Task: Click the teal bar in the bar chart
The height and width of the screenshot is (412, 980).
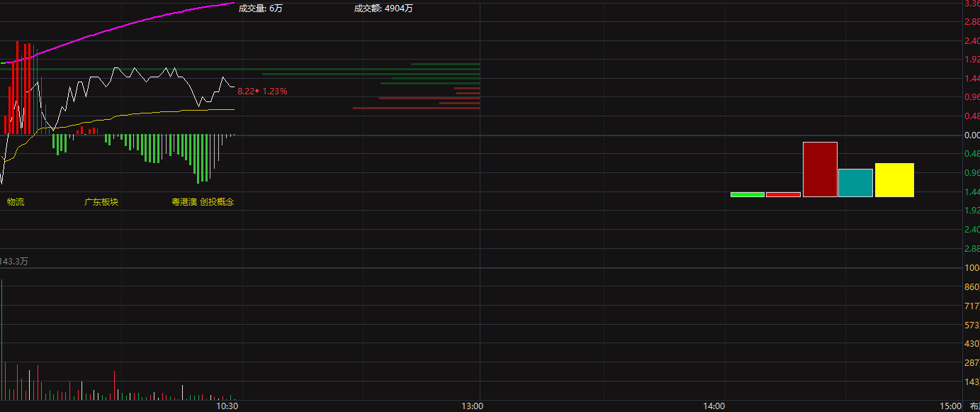Action: click(x=855, y=183)
